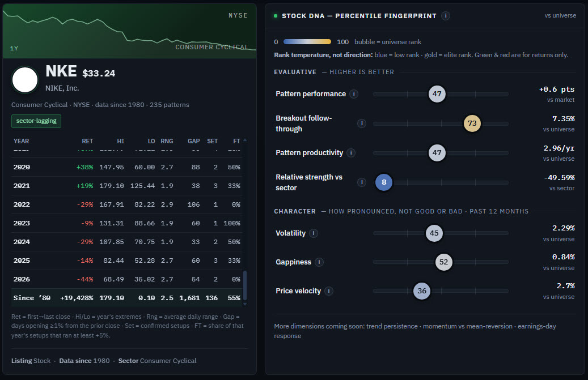The width and height of the screenshot is (588, 380).
Task: Click the 7.35% breakout value
Action: tap(563, 119)
